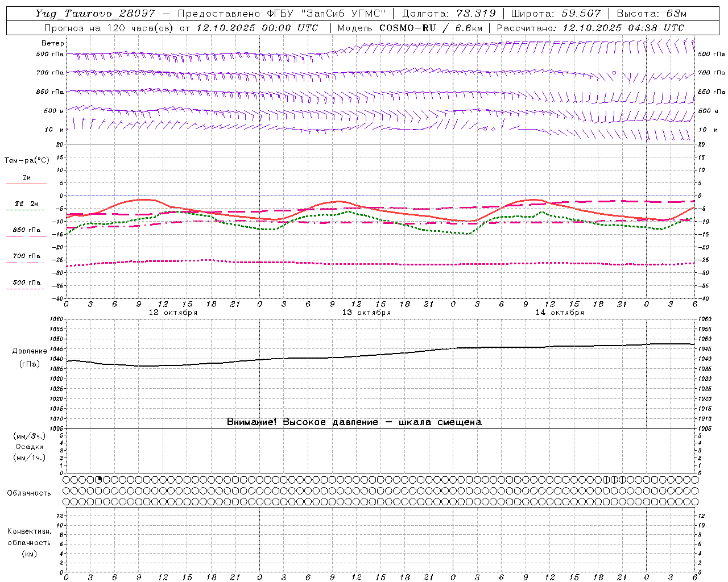728x582 pixels.
Task: Click the (км) unit under convective cloudiness
Action: pos(30,554)
